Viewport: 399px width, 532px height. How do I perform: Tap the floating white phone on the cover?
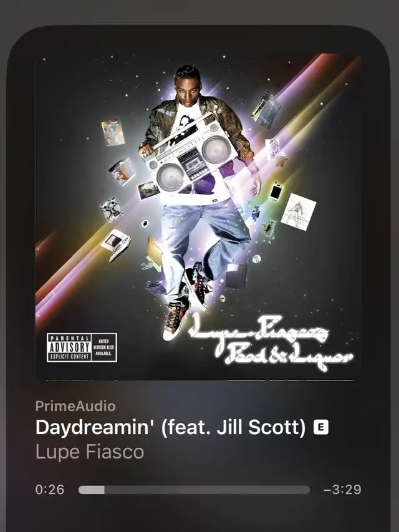[x=276, y=191]
